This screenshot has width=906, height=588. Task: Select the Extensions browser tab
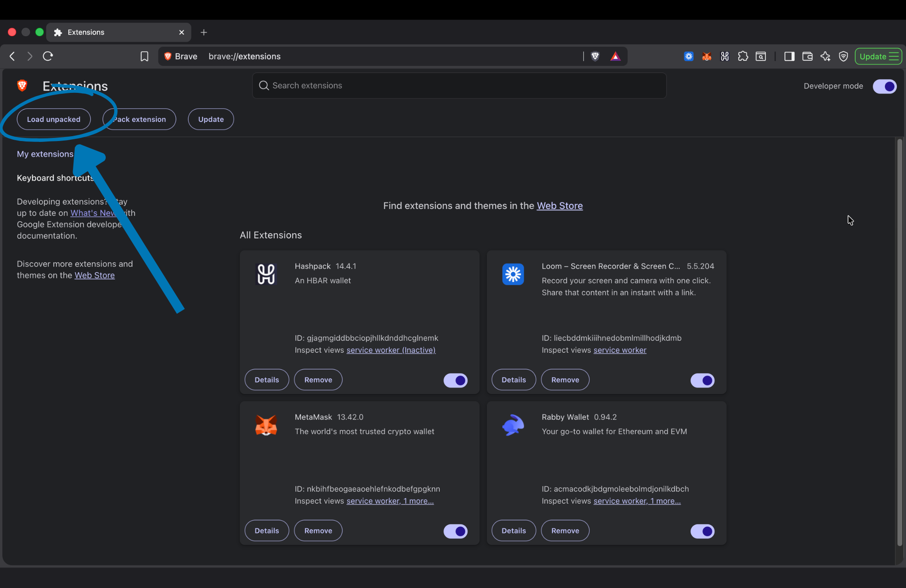(x=119, y=32)
